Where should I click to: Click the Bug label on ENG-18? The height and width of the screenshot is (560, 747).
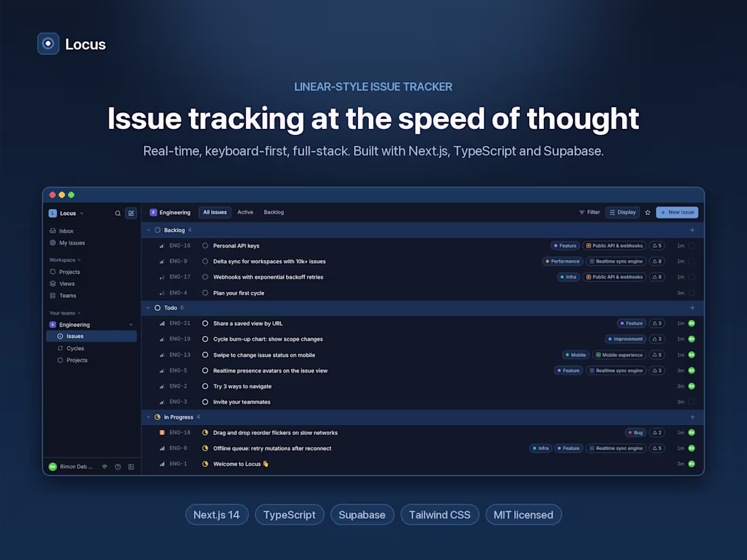click(636, 433)
